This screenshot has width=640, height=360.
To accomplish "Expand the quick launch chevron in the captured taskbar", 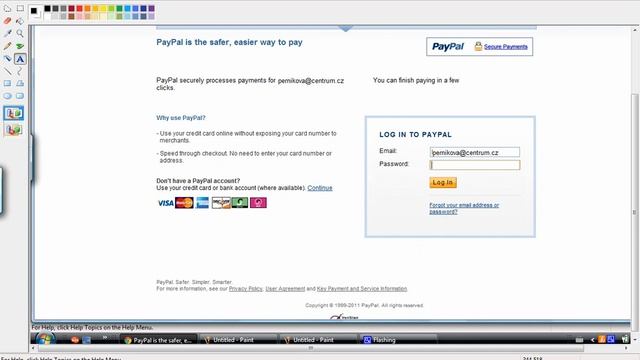I will click(105, 338).
